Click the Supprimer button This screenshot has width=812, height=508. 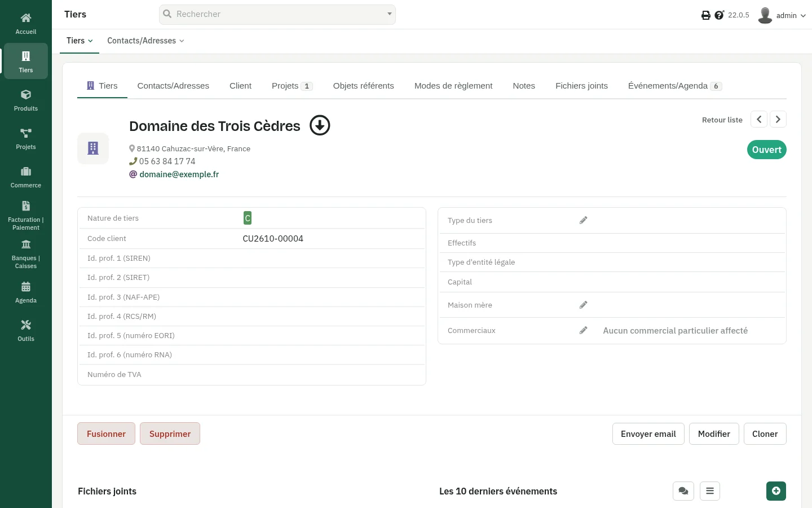[x=170, y=433]
